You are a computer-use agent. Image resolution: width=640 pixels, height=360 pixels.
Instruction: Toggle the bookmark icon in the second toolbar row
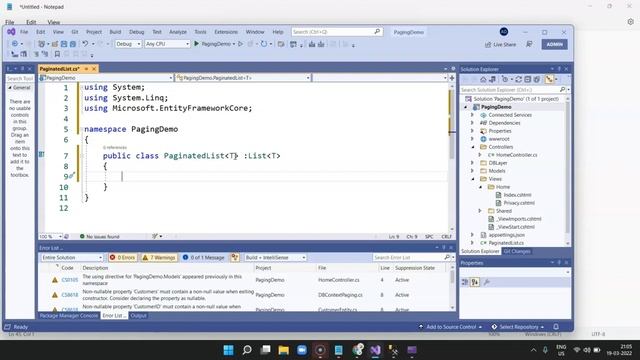point(57,54)
